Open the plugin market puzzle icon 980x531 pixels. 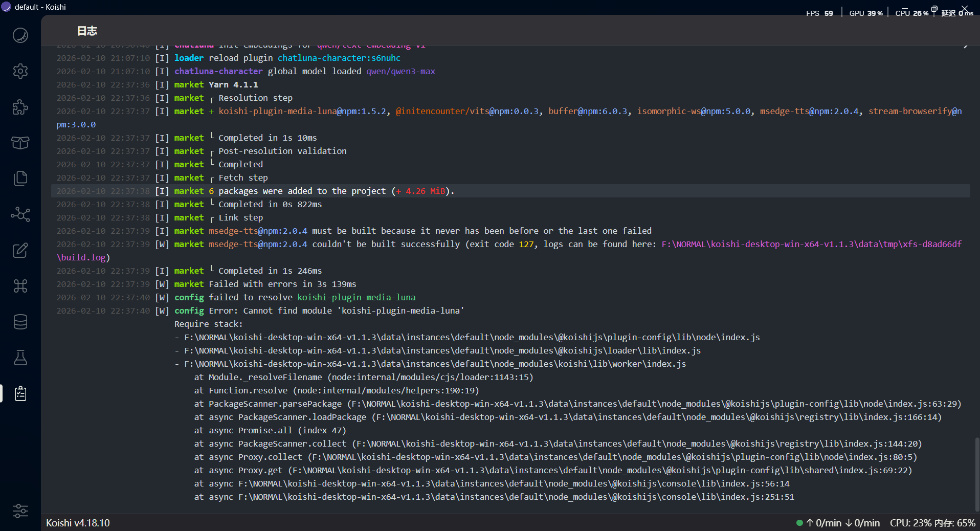tap(20, 107)
